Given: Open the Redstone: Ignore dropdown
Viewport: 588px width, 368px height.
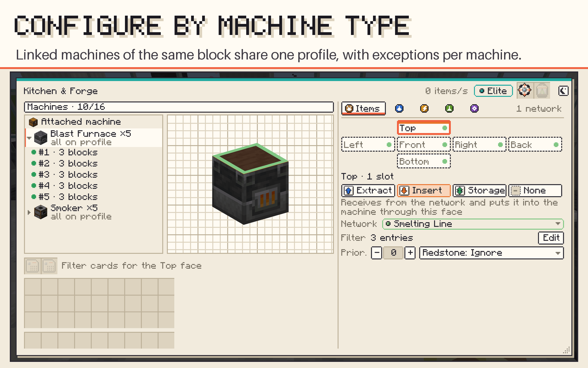Looking at the screenshot, I should (x=491, y=253).
